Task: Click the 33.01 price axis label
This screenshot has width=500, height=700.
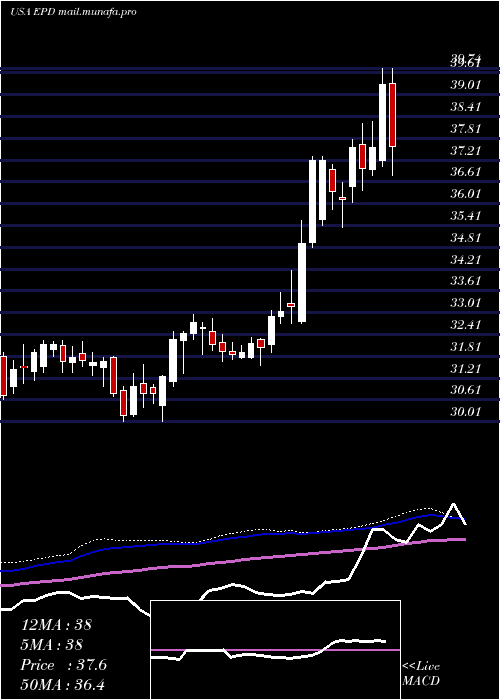Action: pyautogui.click(x=465, y=303)
